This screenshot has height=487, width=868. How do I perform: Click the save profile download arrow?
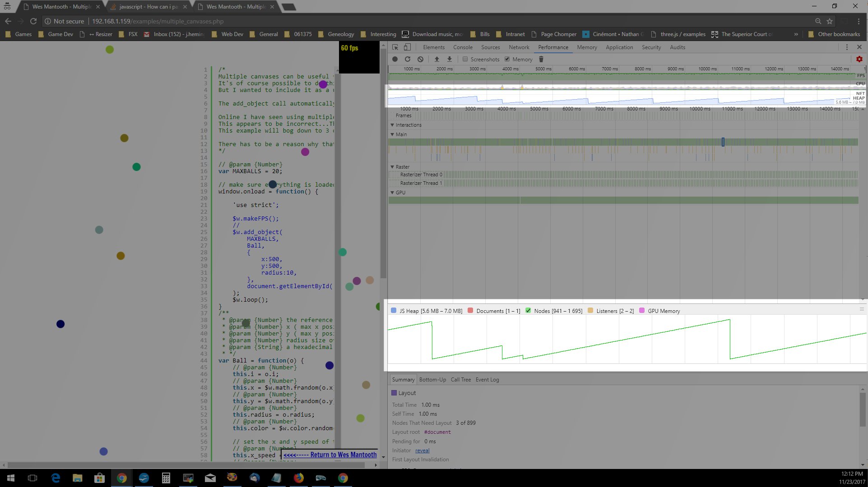click(x=449, y=59)
